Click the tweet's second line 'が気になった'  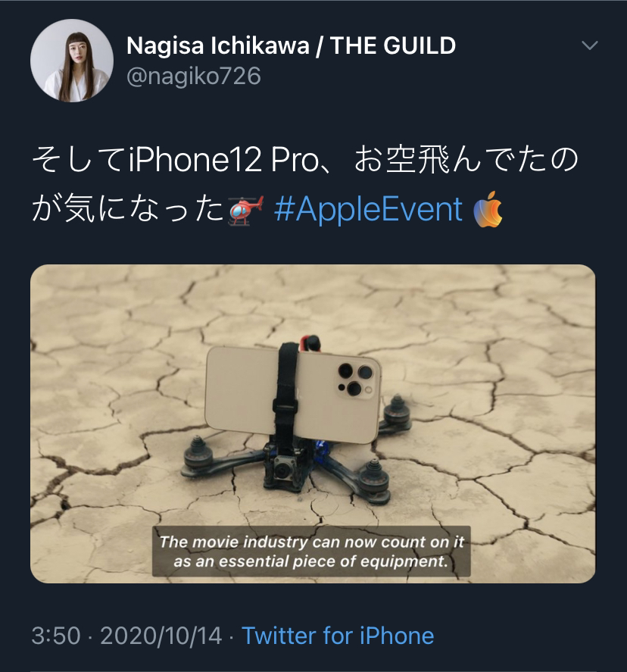point(128,208)
